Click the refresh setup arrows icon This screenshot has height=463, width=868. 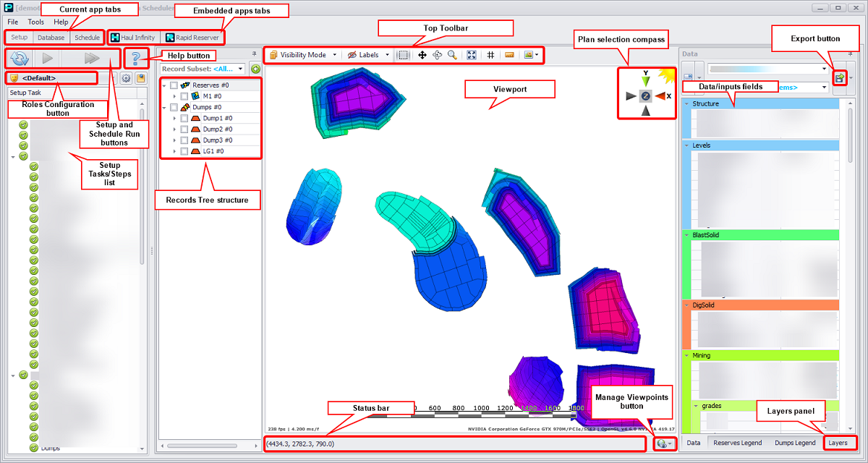tap(19, 59)
